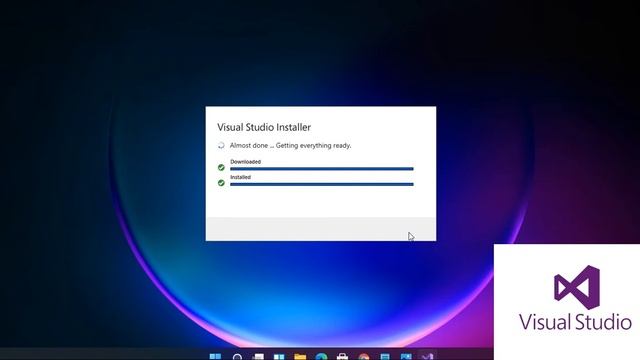The width and height of the screenshot is (640, 360).
Task: Click the Downloaded progress bar
Action: tap(322, 169)
